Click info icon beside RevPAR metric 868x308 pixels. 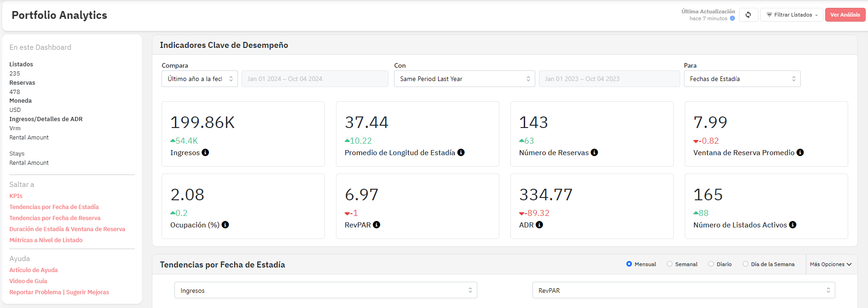click(376, 225)
